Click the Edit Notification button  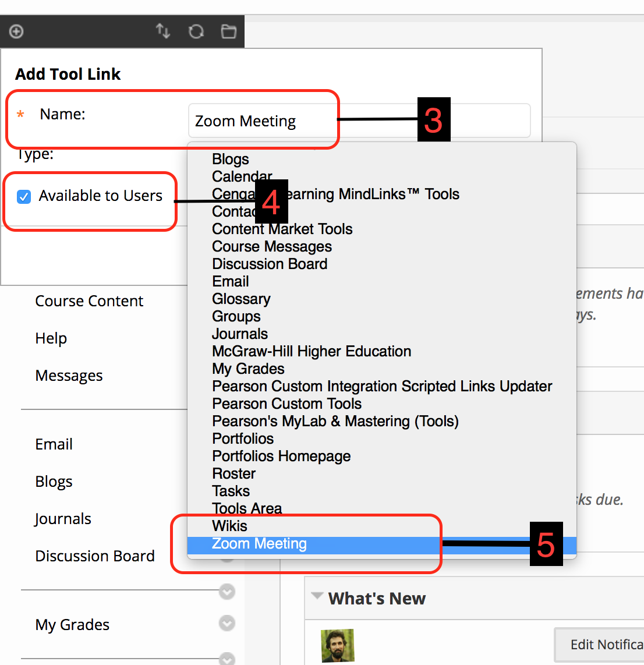[x=599, y=645]
